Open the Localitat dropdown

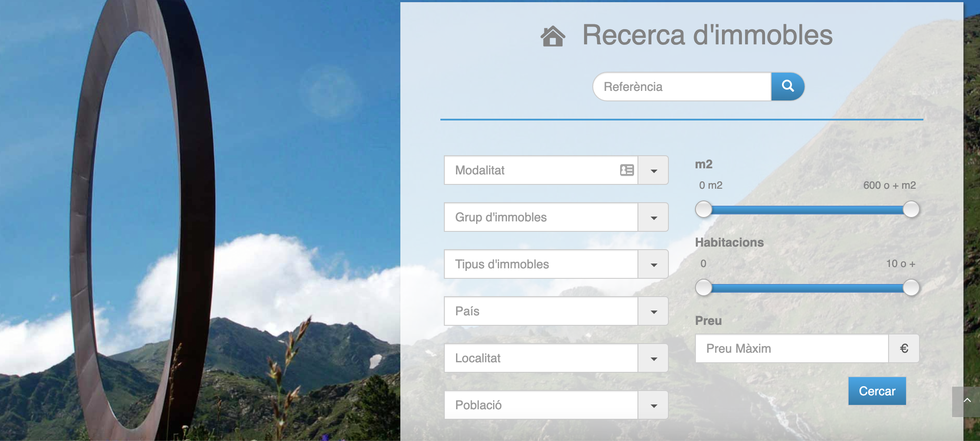click(x=653, y=358)
